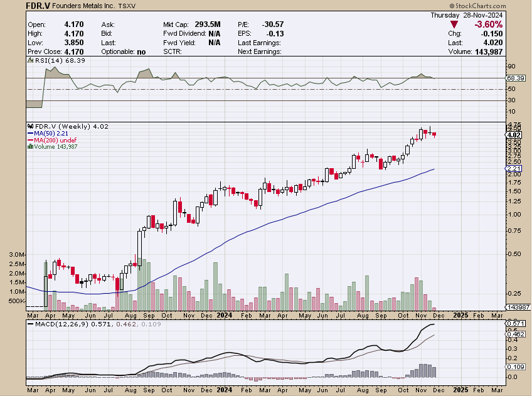Click the blue MA(50) legend line swatch
The width and height of the screenshot is (532, 396).
[x=31, y=133]
